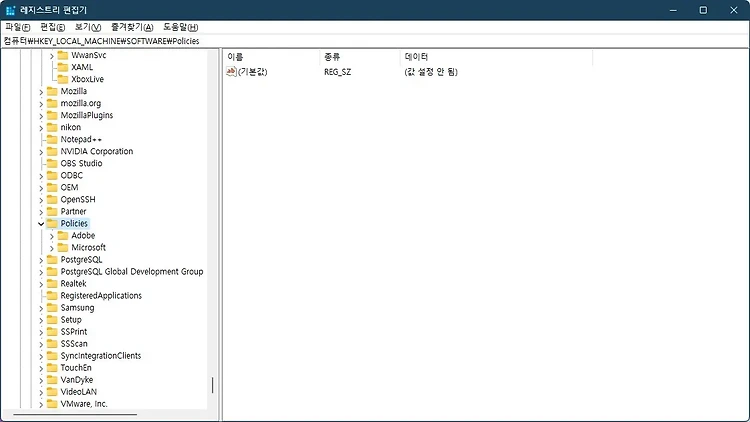Open the 편집 menu
The height and width of the screenshot is (422, 750).
click(52, 27)
